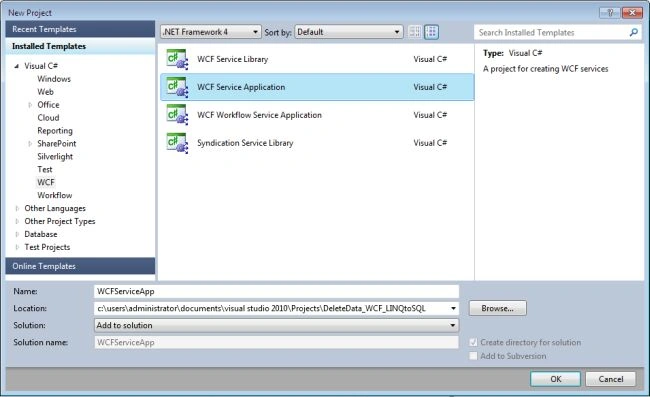Select the Reporting tree item
This screenshot has width=650, height=397.
[55, 131]
